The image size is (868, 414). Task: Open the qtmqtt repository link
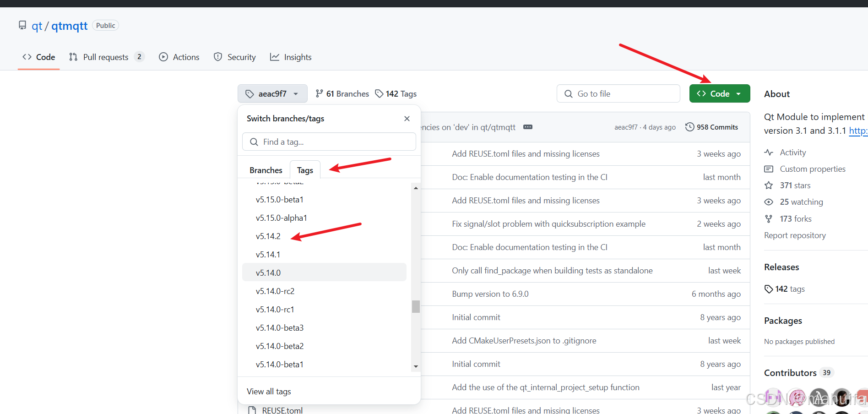[69, 26]
